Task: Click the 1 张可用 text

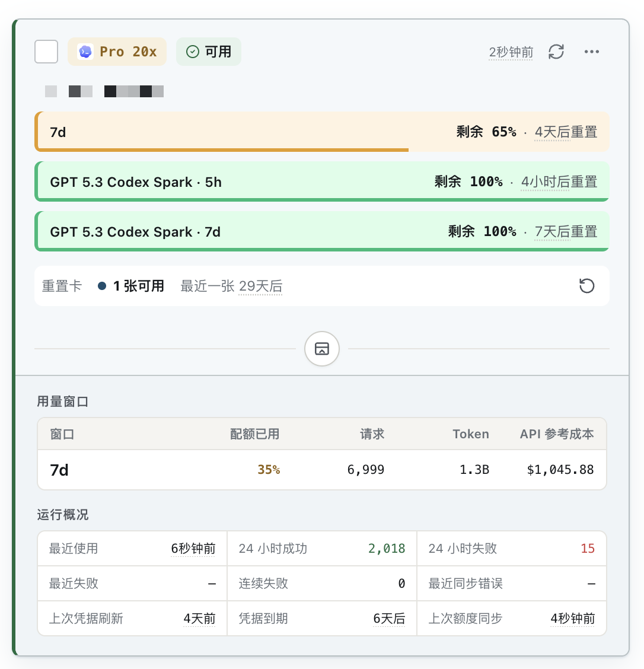Action: 139,286
